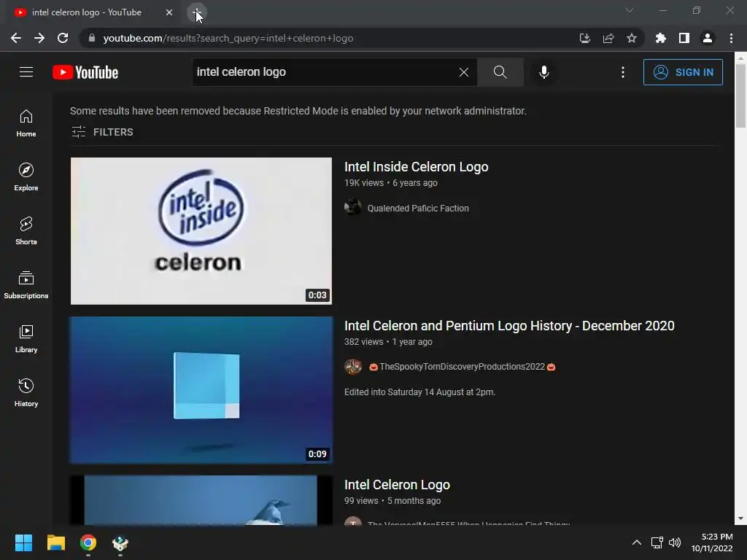Toggle Chrome side panel
This screenshot has width=747, height=560.
(684, 38)
